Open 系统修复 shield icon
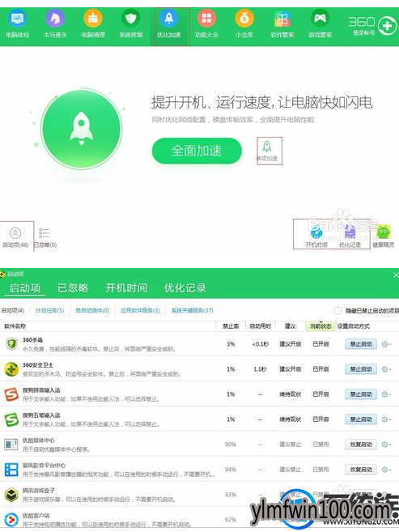The width and height of the screenshot is (399, 532). 131,19
